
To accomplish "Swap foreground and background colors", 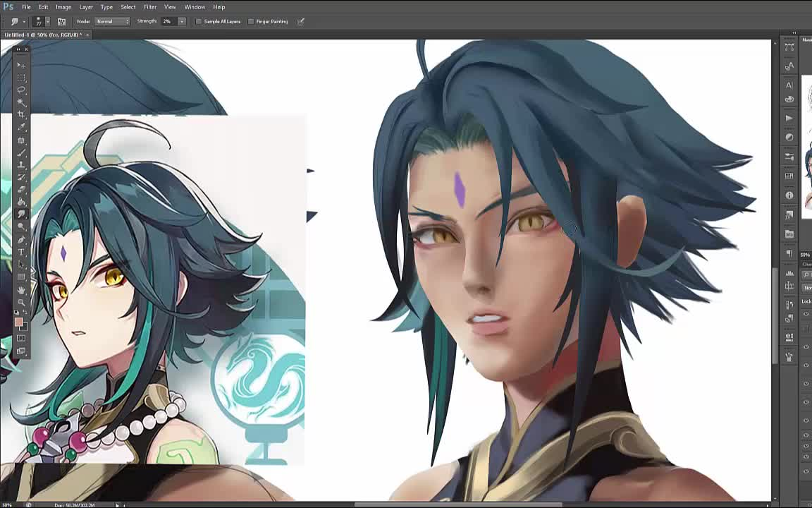I will pyautogui.click(x=25, y=313).
